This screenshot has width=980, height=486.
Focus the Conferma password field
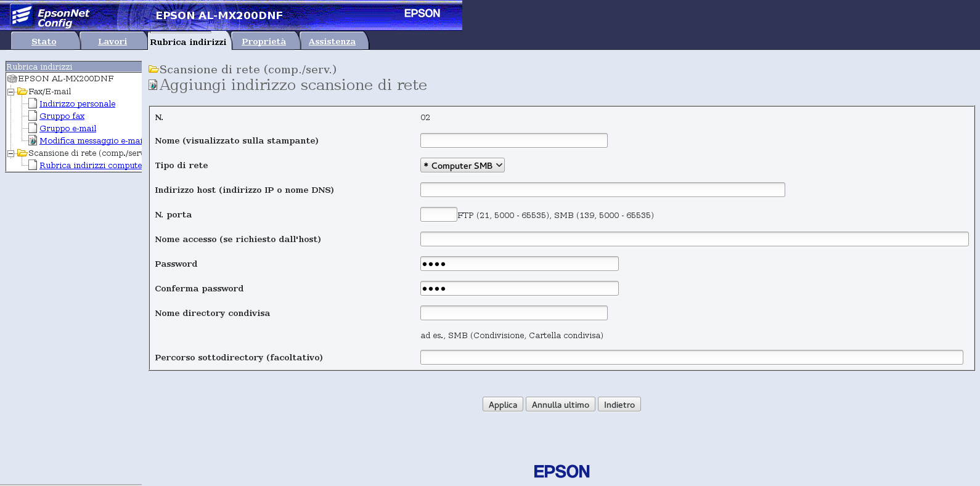tap(520, 288)
